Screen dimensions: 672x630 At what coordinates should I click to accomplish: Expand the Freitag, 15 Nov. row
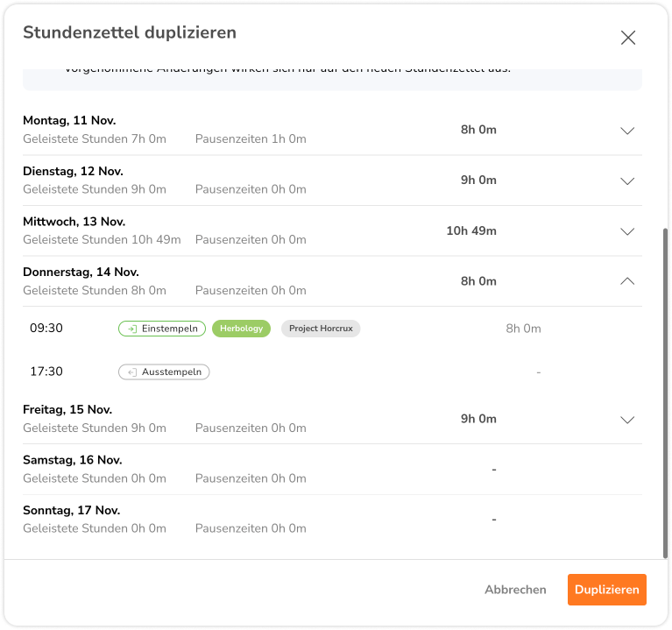click(x=627, y=420)
